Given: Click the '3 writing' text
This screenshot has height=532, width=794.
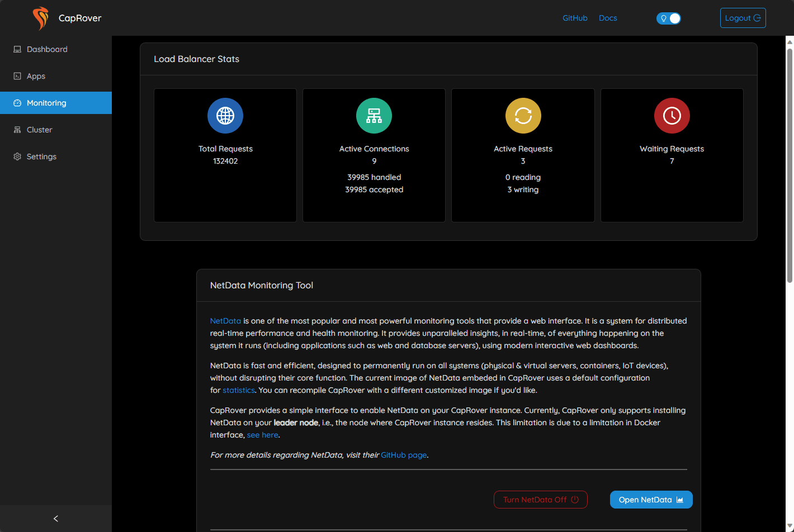Looking at the screenshot, I should click(523, 189).
